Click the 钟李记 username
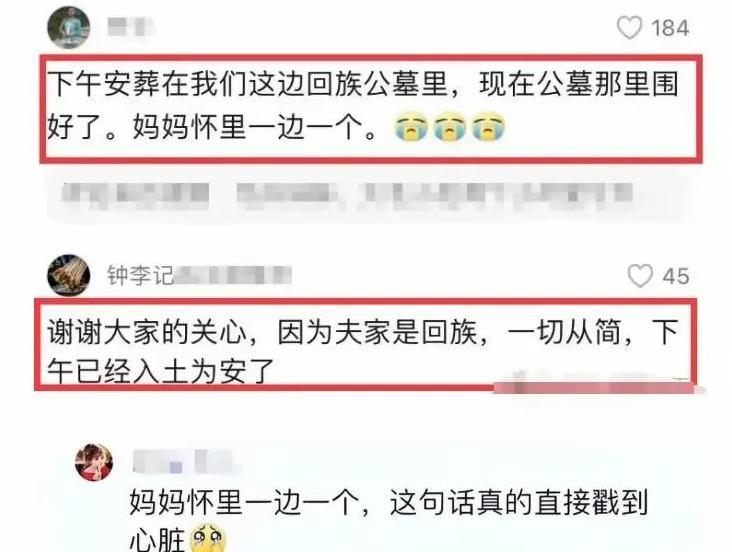This screenshot has width=732, height=552. point(140,276)
